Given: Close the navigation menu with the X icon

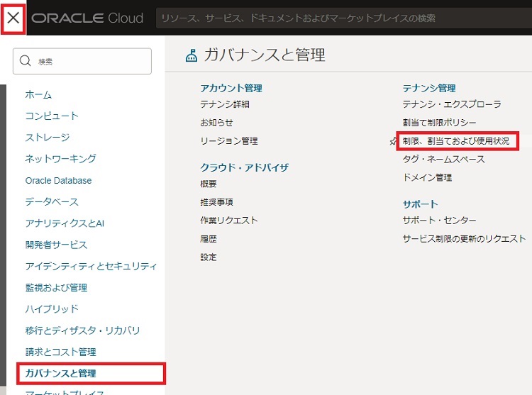Looking at the screenshot, I should click(x=13, y=18).
